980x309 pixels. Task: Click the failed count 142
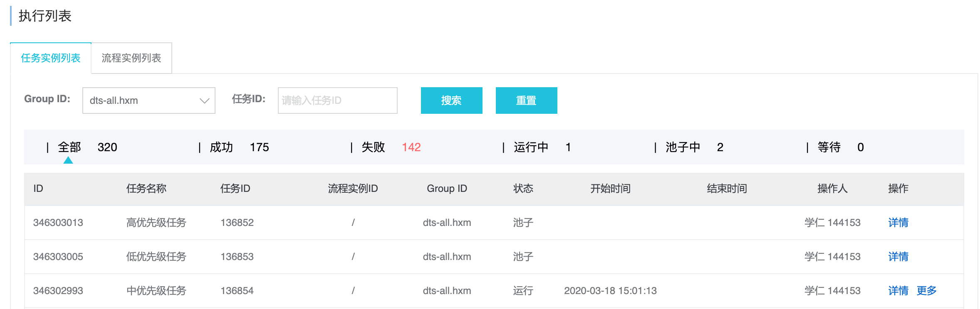[411, 147]
